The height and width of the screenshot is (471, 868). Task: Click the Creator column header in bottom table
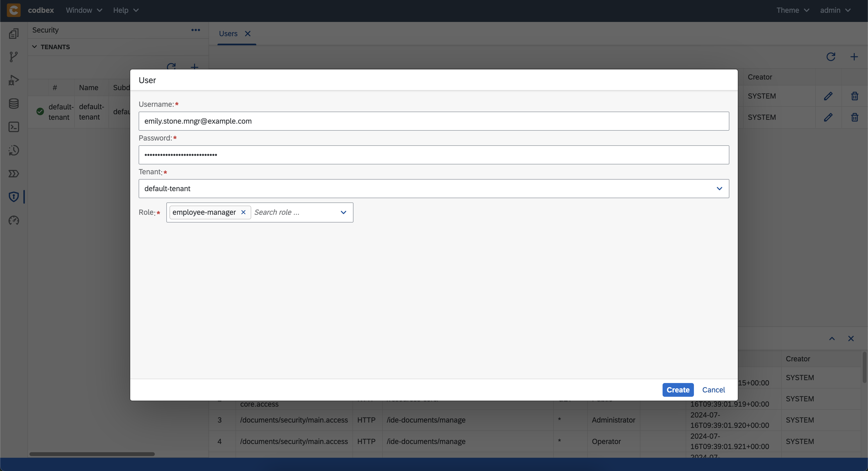(798, 359)
